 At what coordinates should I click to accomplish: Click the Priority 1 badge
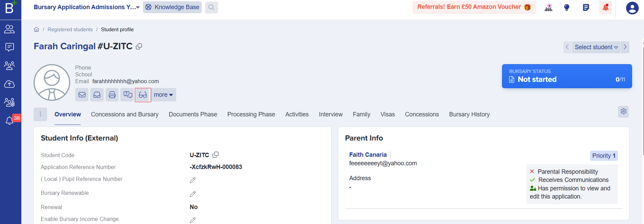604,156
